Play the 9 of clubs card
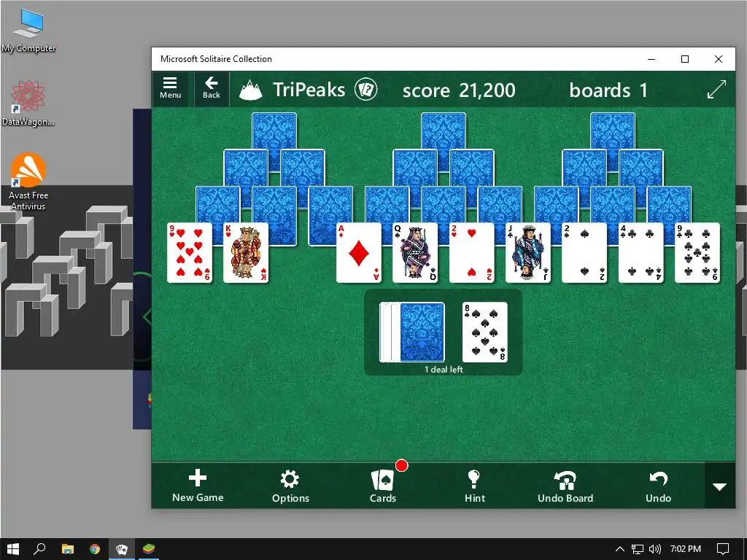This screenshot has height=560, width=747. tap(697, 253)
